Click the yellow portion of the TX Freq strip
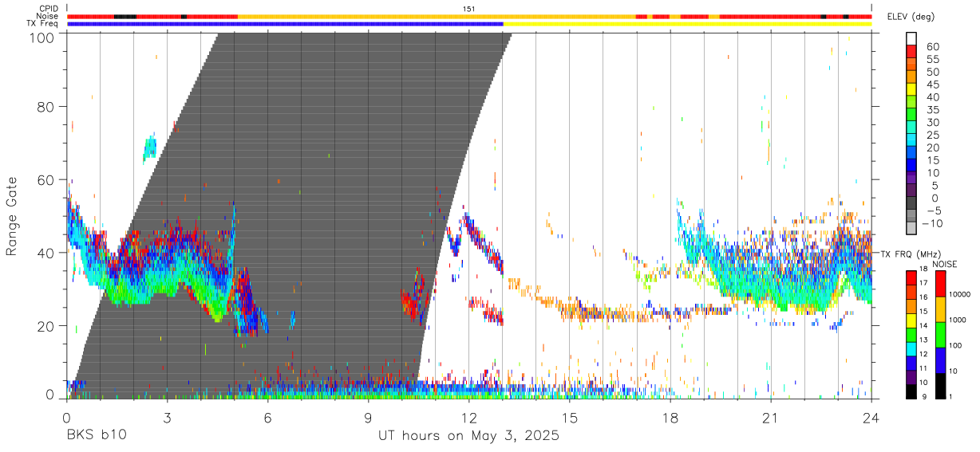 (687, 24)
